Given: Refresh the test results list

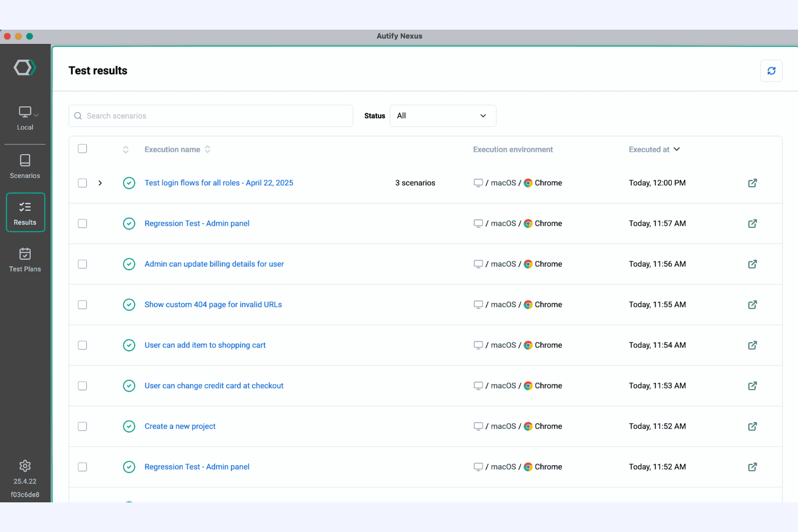Looking at the screenshot, I should (771, 71).
